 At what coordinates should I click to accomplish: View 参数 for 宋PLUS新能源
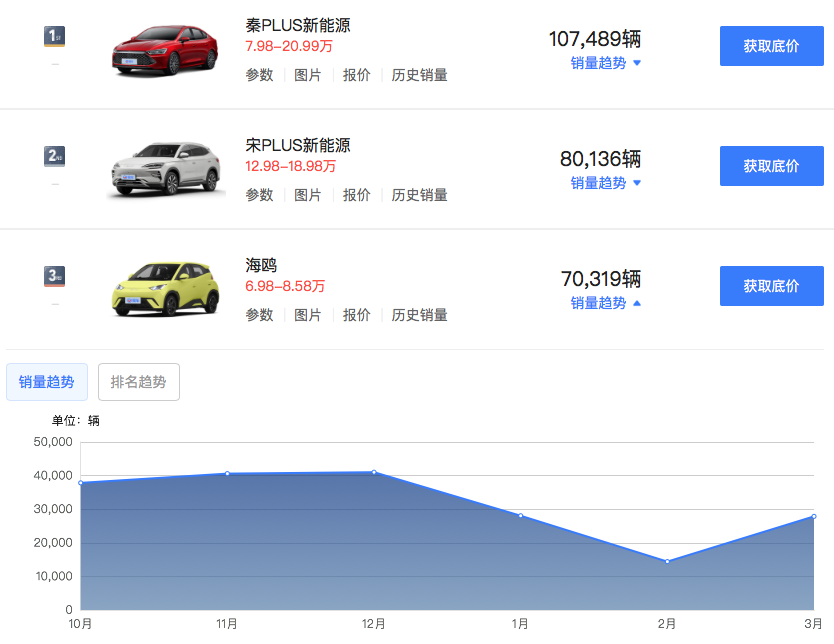259,195
